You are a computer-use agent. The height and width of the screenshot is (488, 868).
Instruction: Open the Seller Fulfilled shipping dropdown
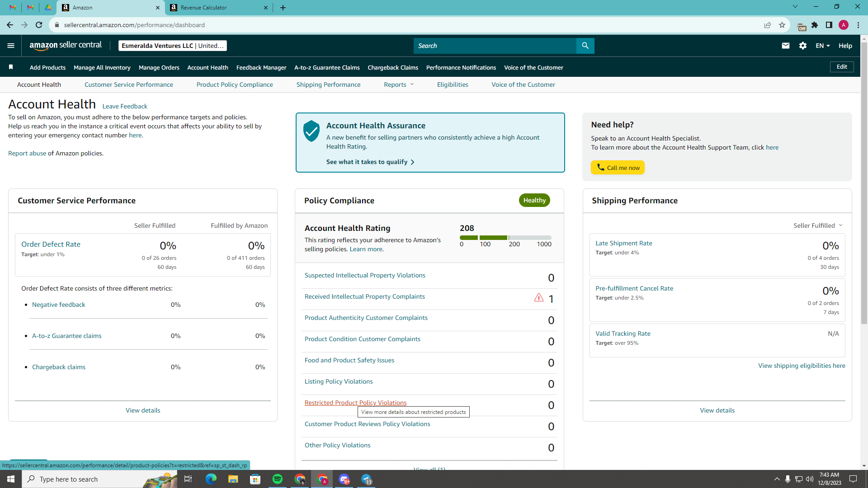coord(818,225)
